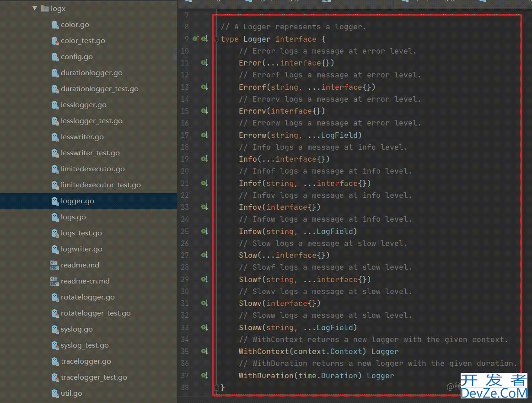Click gutter icon on line 17 Errorw
This screenshot has height=403, width=532.
[x=204, y=135]
